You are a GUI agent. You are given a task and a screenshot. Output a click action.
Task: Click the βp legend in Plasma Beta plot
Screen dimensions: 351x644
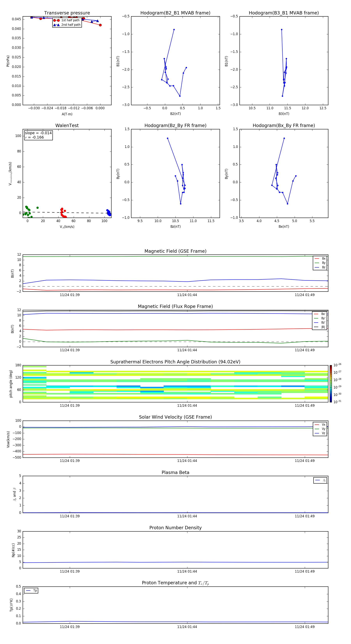[320, 480]
